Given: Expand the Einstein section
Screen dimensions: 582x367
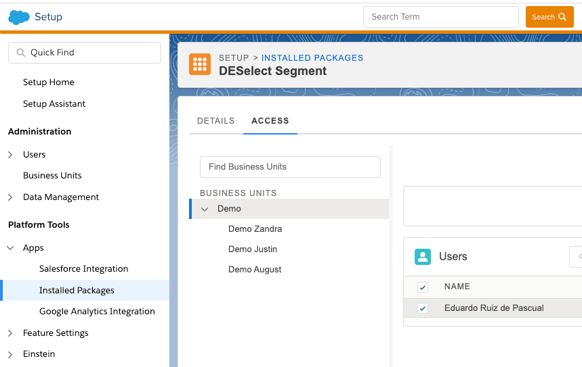Looking at the screenshot, I should tap(10, 354).
